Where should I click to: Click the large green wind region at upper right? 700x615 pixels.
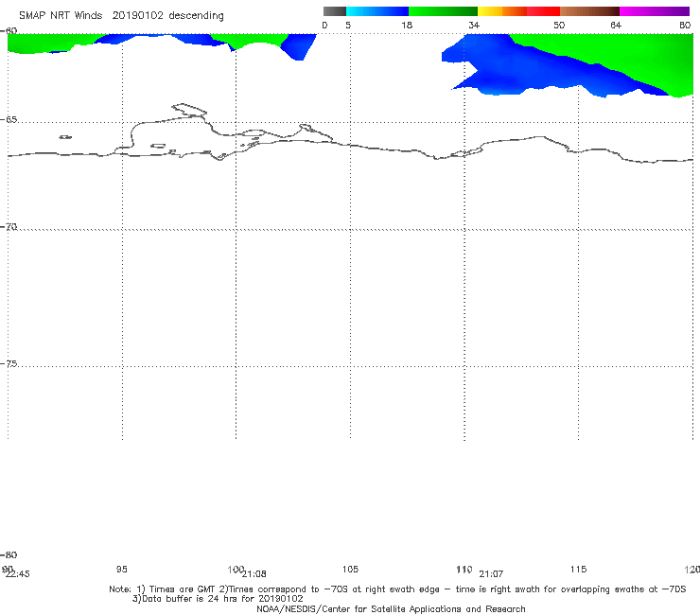[625, 54]
